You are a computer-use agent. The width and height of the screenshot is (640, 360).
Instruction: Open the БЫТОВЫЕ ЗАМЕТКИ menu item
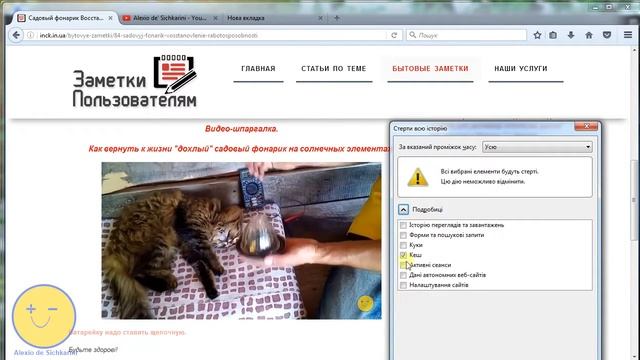pos(430,69)
